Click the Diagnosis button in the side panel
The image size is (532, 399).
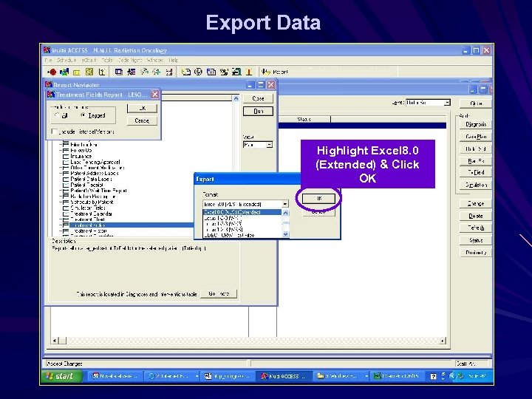click(476, 124)
